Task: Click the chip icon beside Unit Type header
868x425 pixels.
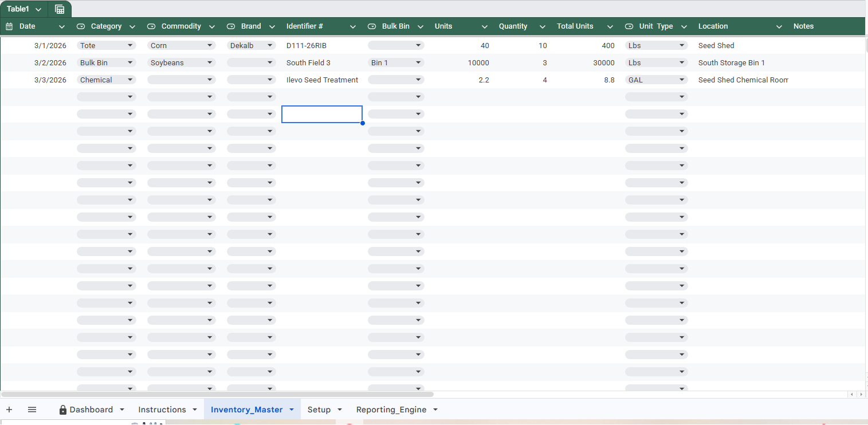Action: (629, 26)
